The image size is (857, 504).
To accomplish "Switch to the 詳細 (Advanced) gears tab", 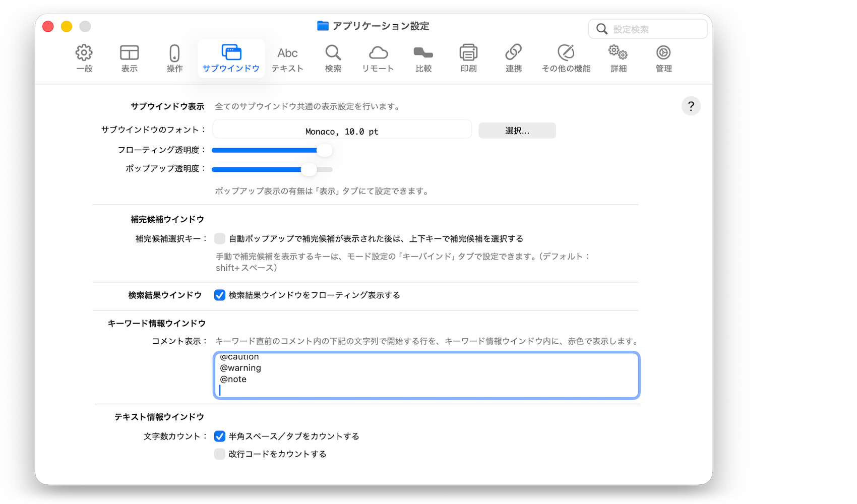I will pyautogui.click(x=618, y=58).
